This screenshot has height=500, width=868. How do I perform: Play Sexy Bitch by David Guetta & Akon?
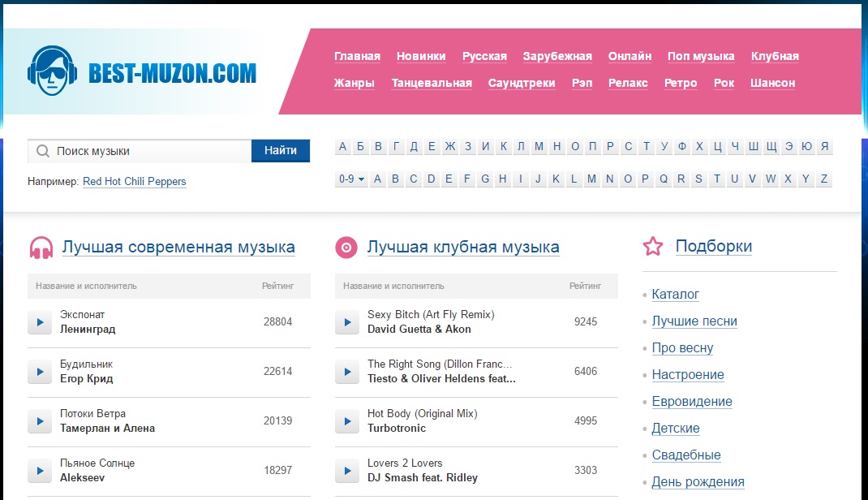coord(346,322)
